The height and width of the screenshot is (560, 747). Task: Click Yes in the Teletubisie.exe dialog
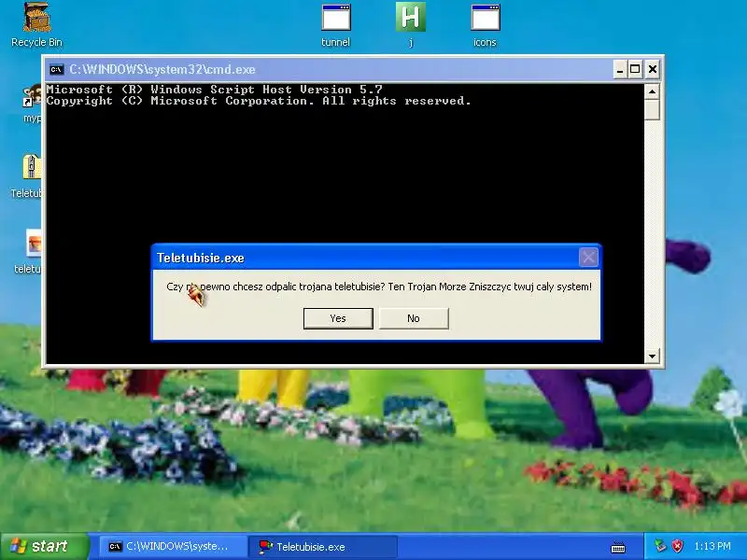coord(338,318)
